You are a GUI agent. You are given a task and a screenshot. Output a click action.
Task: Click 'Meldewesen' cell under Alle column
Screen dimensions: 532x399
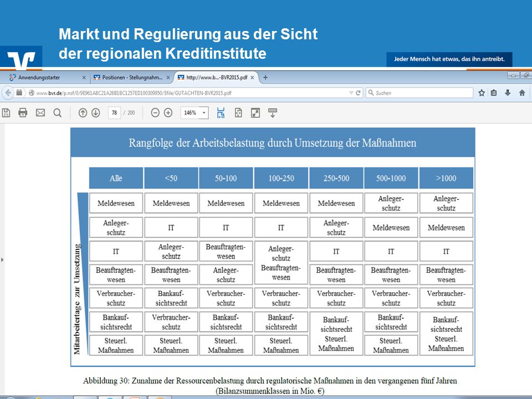[116, 203]
